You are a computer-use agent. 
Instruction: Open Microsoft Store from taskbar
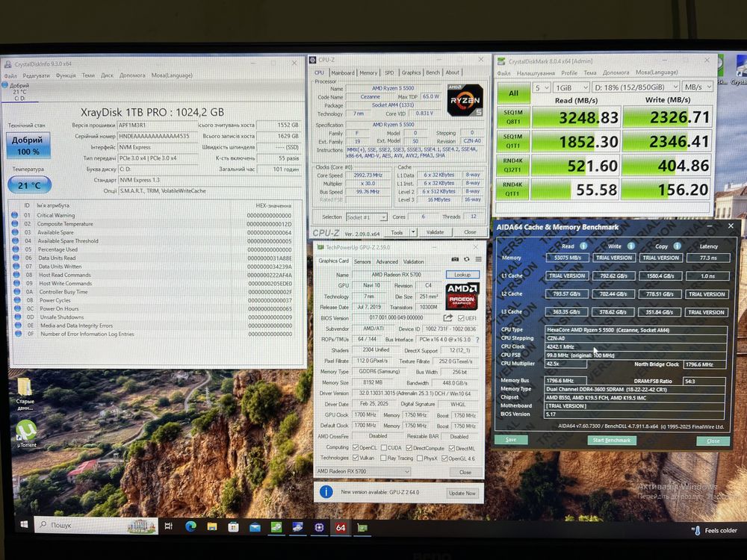233,527
